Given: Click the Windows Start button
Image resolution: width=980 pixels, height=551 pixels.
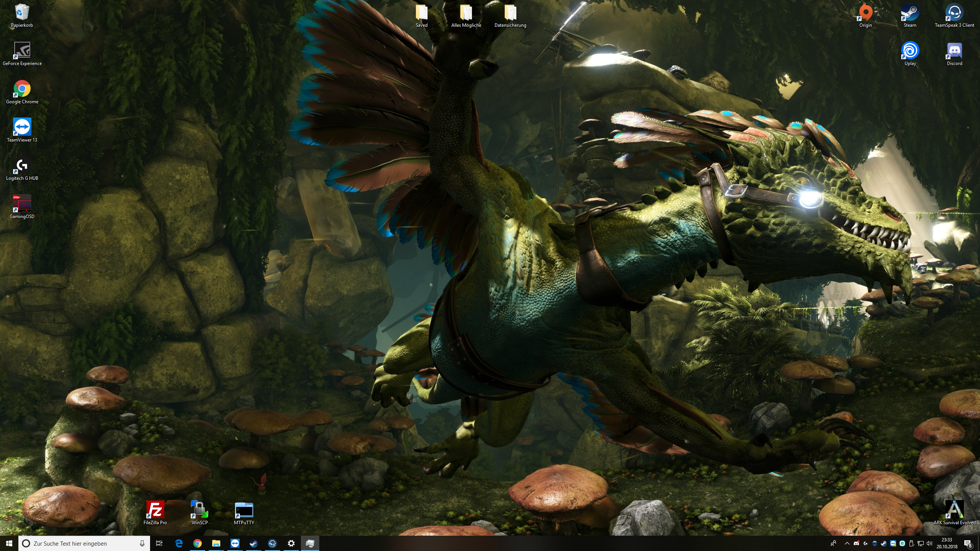Looking at the screenshot, I should (x=9, y=543).
